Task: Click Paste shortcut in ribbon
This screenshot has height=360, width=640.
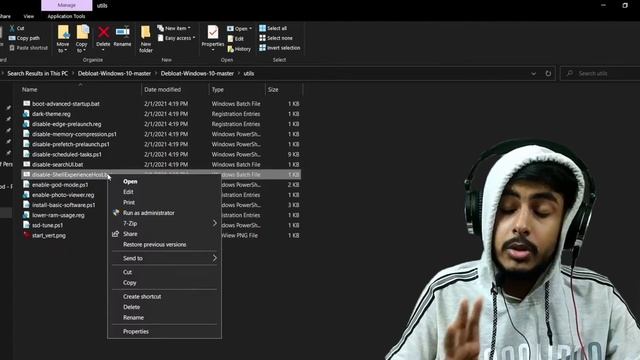Action: click(x=28, y=48)
